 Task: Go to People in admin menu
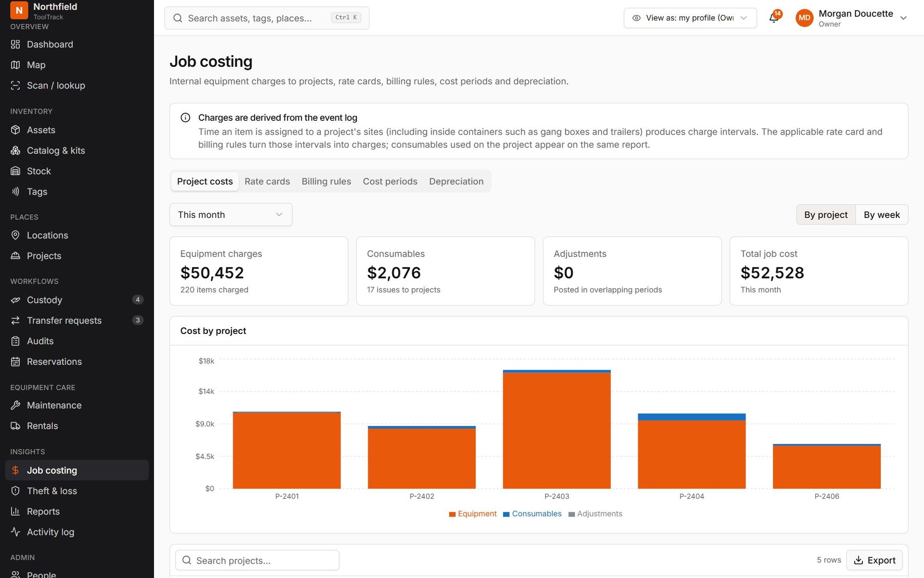(77, 573)
